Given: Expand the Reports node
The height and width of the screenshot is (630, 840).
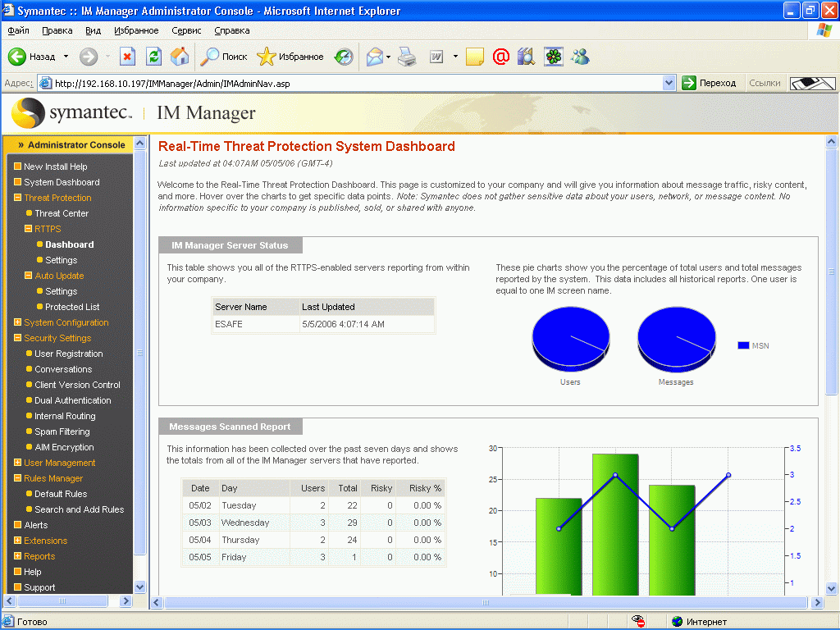Looking at the screenshot, I should [x=18, y=556].
